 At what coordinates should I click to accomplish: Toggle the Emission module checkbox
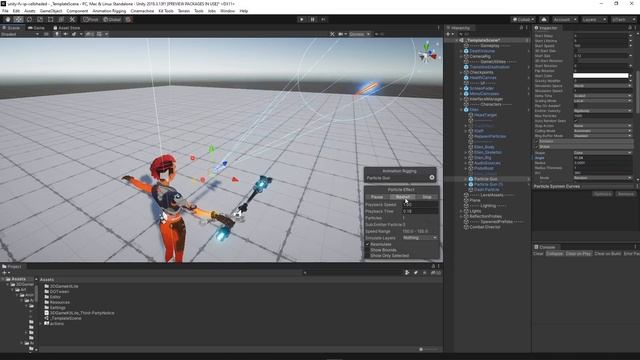point(537,141)
